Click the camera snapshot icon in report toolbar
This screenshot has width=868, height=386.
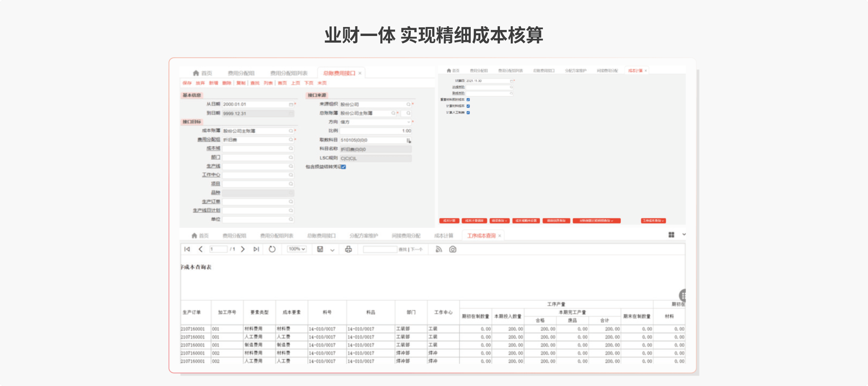[x=453, y=249]
